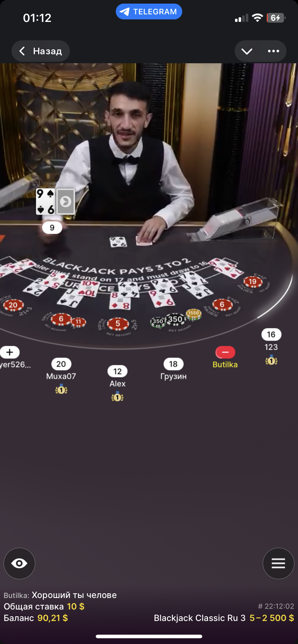Image resolution: width=298 pixels, height=644 pixels.
Task: Tap the Назад back button
Action: [x=41, y=51]
